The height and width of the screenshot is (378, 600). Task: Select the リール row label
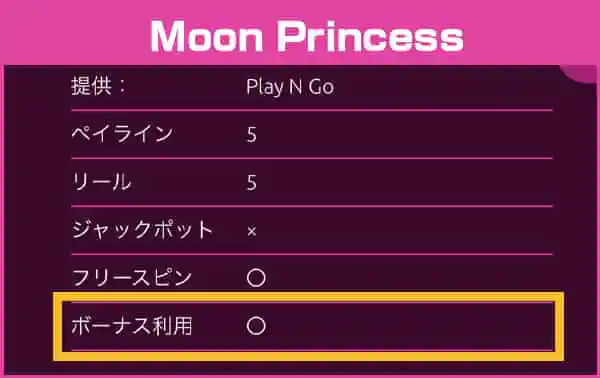[x=101, y=182]
